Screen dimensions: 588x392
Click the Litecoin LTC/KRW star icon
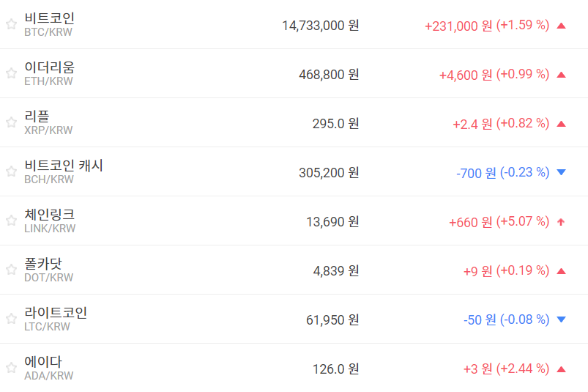[x=11, y=319]
